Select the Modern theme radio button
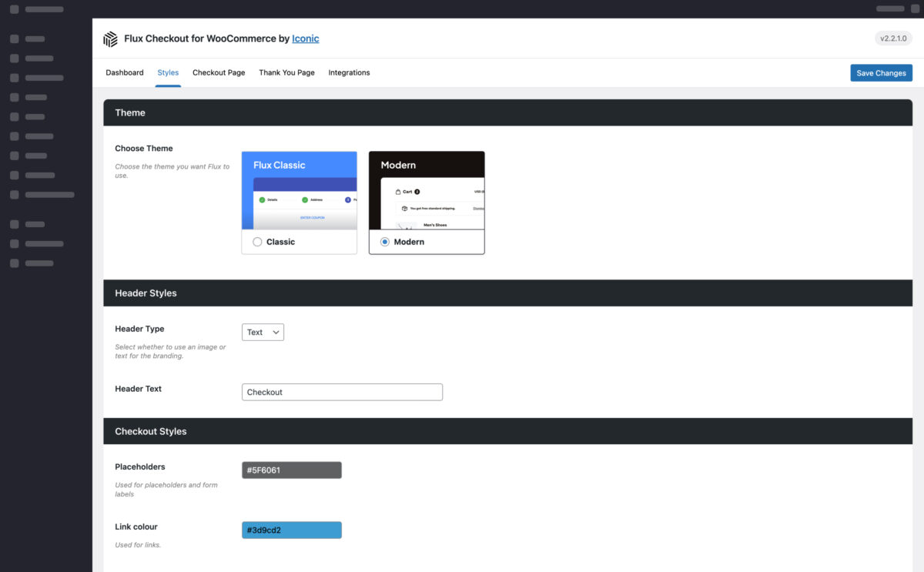Image resolution: width=924 pixels, height=572 pixels. click(384, 242)
